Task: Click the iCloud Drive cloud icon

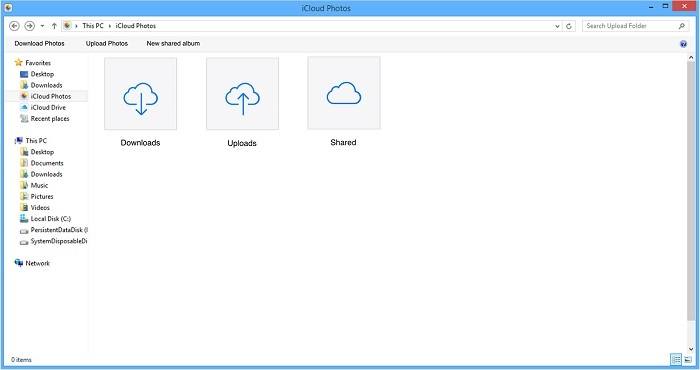Action: tap(25, 108)
